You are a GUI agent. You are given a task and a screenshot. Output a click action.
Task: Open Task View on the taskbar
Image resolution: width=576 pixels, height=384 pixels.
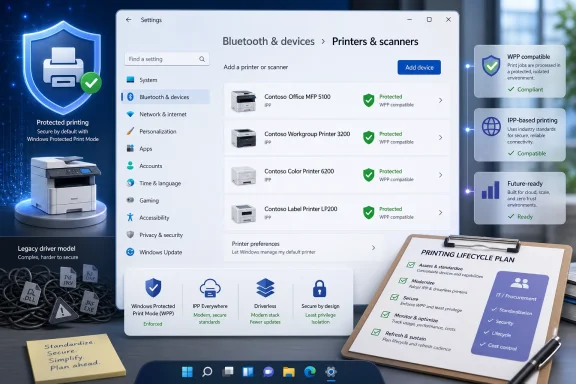(x=228, y=372)
